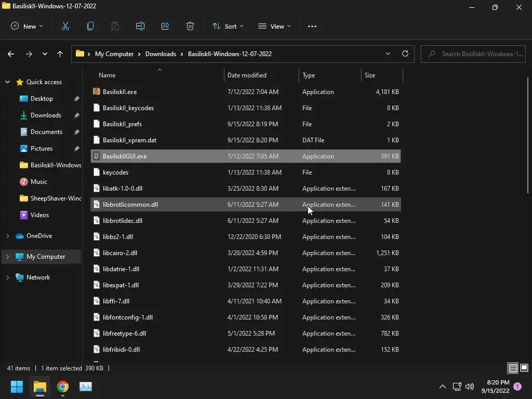Click the taskbar clock and date
The image size is (532, 399).
pos(495,387)
